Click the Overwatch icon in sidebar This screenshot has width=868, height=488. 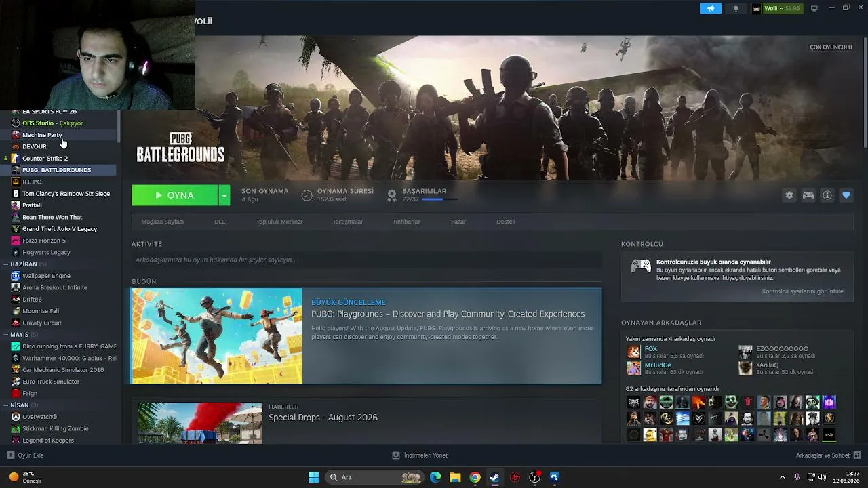click(16, 417)
